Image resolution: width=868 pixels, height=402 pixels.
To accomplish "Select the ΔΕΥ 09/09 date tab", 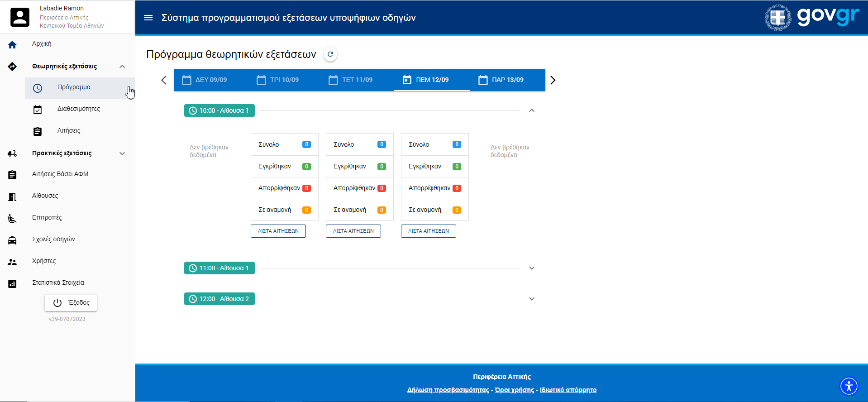I will 205,80.
